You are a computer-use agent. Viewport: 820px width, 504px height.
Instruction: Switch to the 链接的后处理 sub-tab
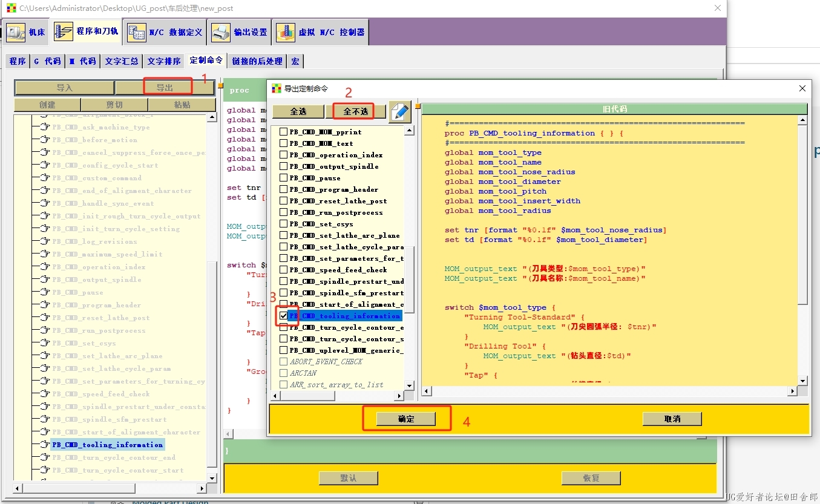257,61
